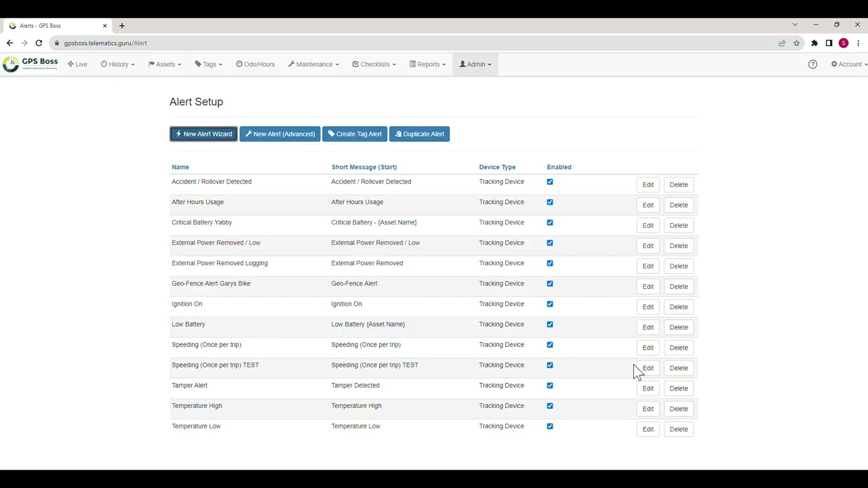Click the Duplicate Alert button
The height and width of the screenshot is (488, 868).
[x=419, y=134]
